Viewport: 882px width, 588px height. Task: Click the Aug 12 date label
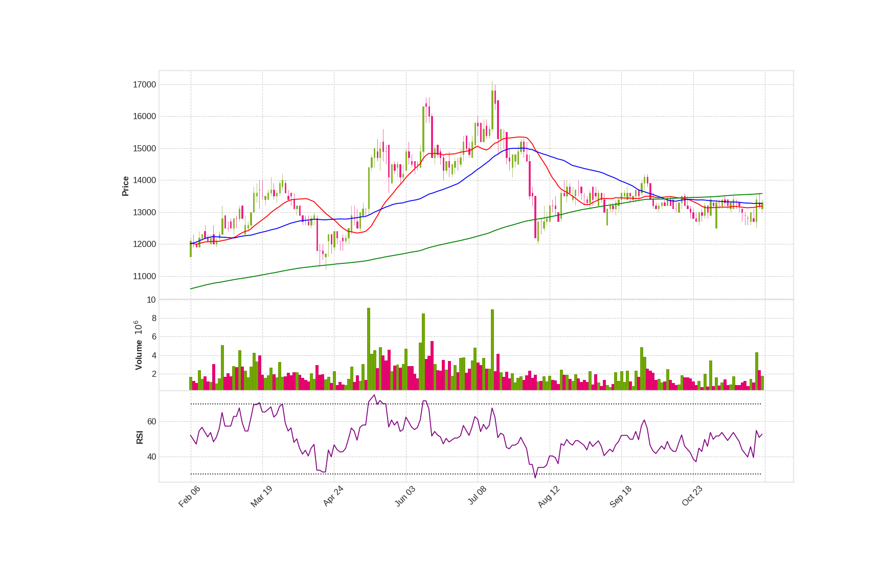point(549,496)
